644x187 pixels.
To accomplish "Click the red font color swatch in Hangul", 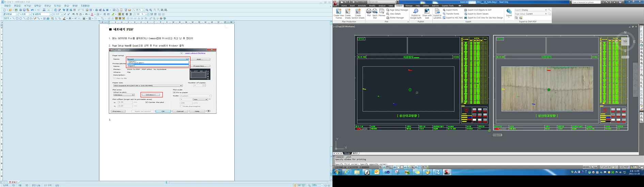I will [x=92, y=14].
